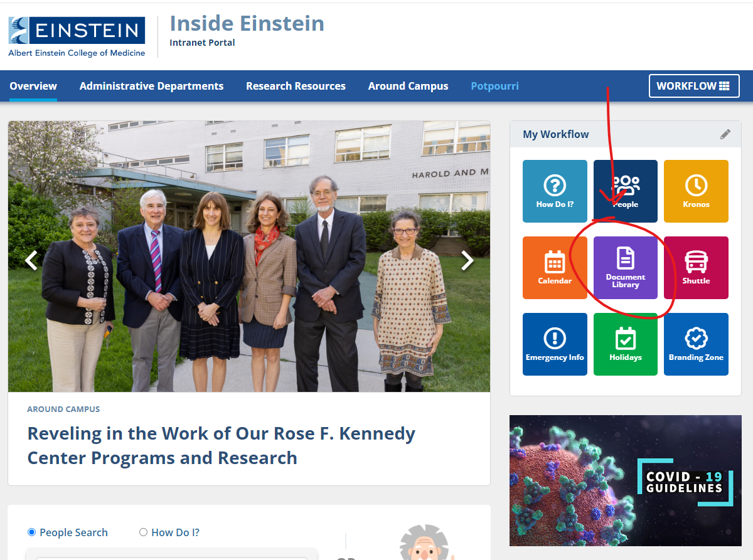This screenshot has height=560, width=753.
Task: Open the Branding Zone gear icon
Action: (x=696, y=344)
